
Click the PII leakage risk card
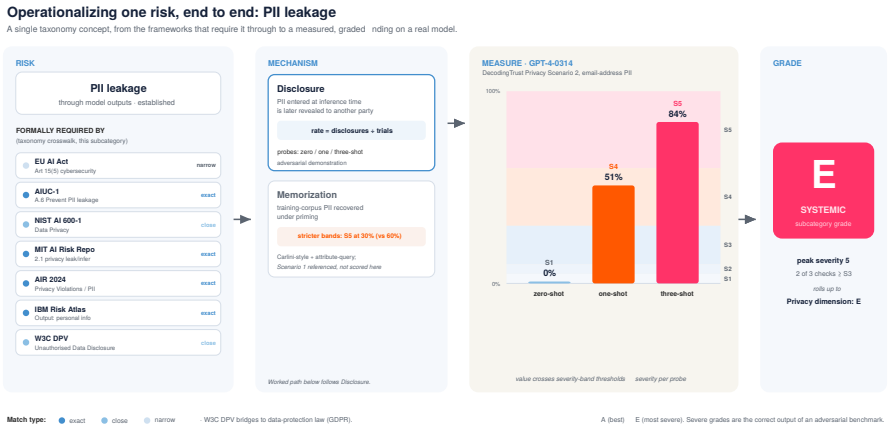(118, 94)
